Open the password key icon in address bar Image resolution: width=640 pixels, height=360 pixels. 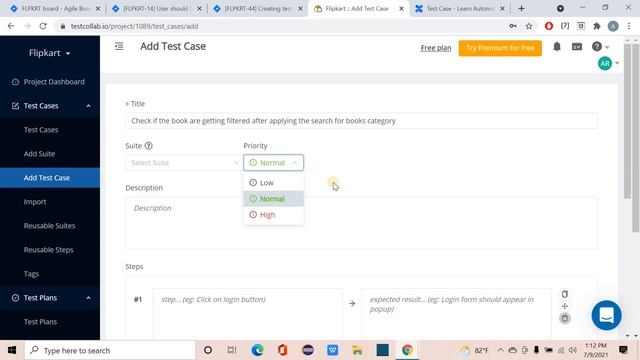click(513, 26)
